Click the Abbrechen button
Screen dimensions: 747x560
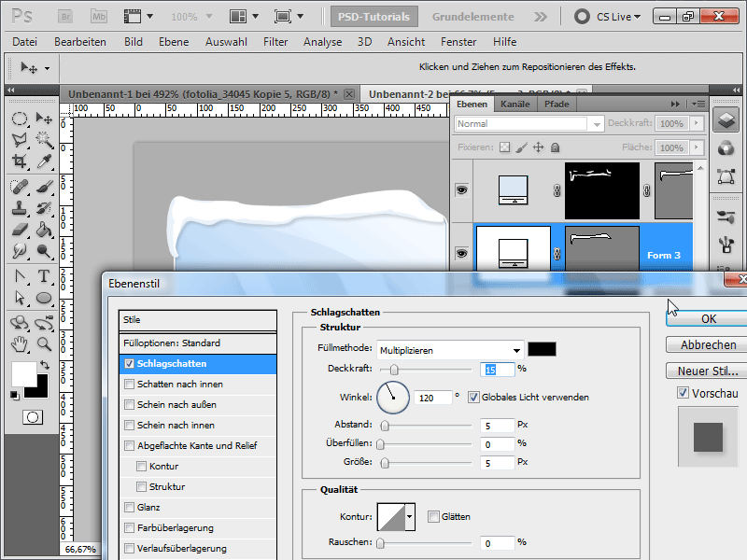[x=708, y=344]
